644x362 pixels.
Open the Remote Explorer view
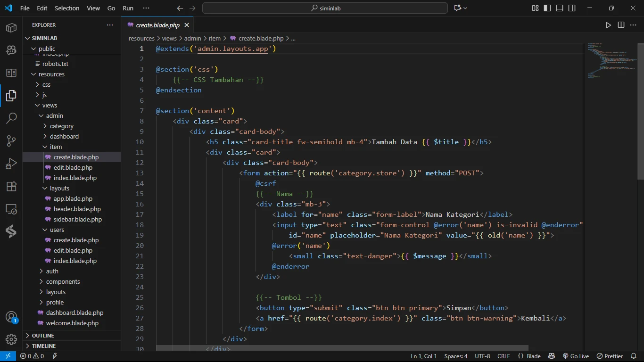tap(11, 209)
